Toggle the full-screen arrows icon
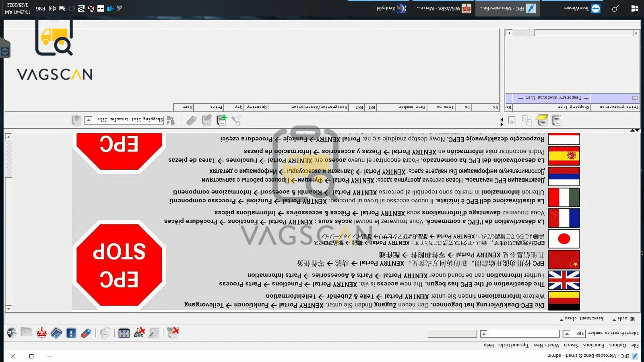Image resolution: width=644 pixels, height=362 pixels. (x=124, y=333)
